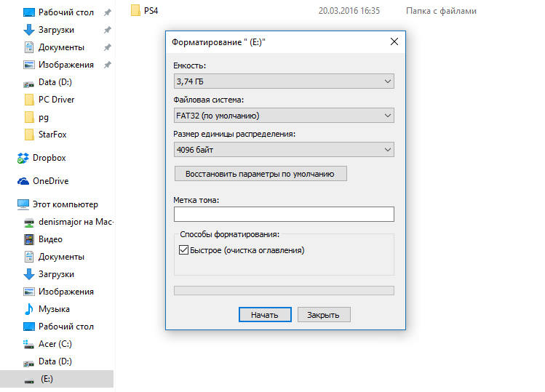Click the PS4 folder name
The image size is (545, 392).
tap(151, 11)
